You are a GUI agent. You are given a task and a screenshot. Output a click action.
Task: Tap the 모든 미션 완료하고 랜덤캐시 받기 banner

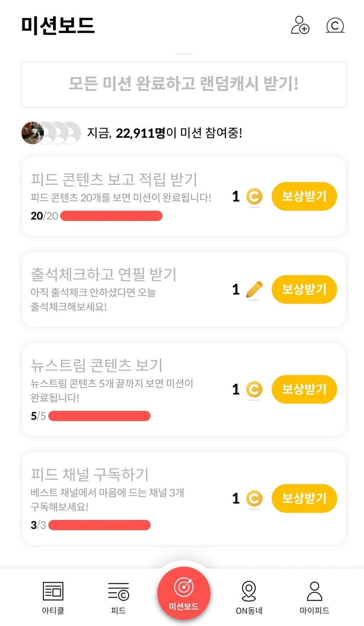pyautogui.click(x=184, y=84)
